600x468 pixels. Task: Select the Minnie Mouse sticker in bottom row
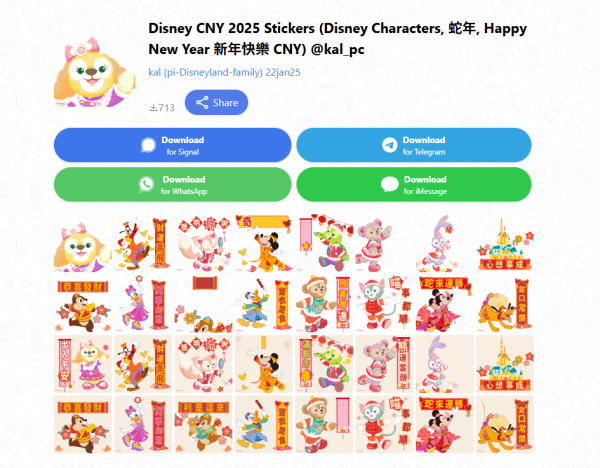pos(445,424)
